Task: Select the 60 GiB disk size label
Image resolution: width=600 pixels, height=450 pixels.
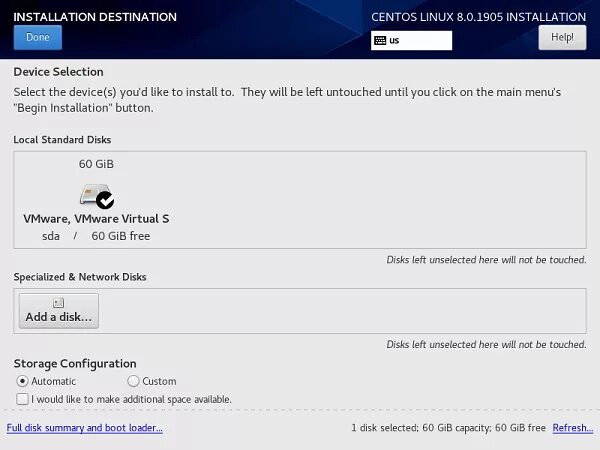Action: [x=96, y=164]
